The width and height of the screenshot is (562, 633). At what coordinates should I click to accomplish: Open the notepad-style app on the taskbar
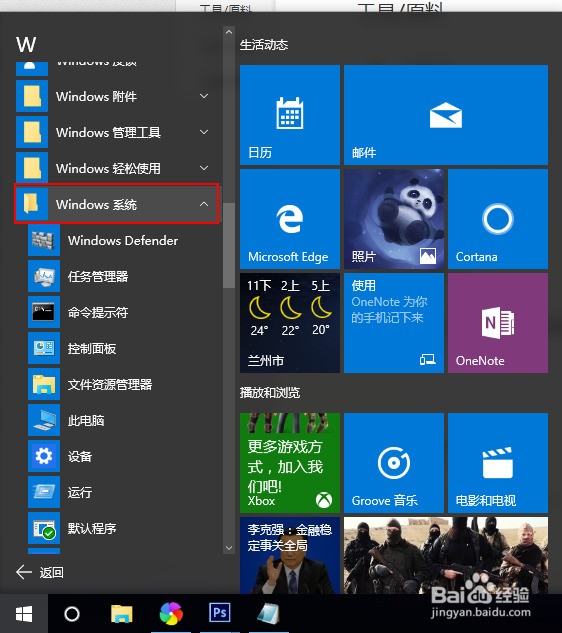pos(268,614)
